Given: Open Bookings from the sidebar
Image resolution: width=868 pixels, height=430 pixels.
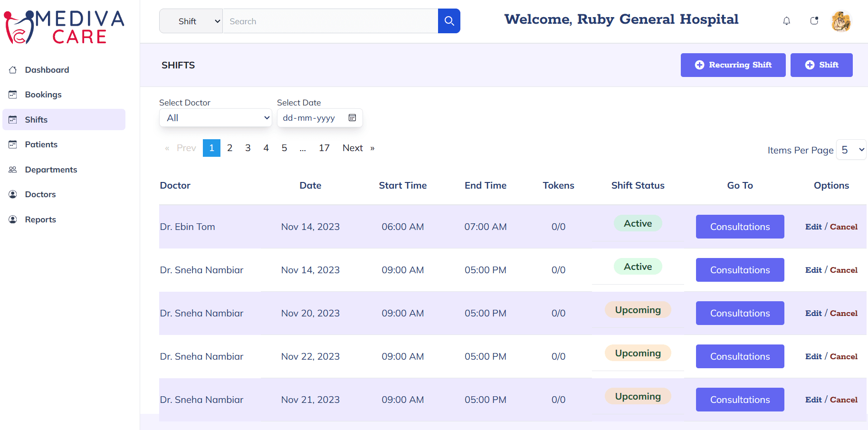Looking at the screenshot, I should [13, 95].
